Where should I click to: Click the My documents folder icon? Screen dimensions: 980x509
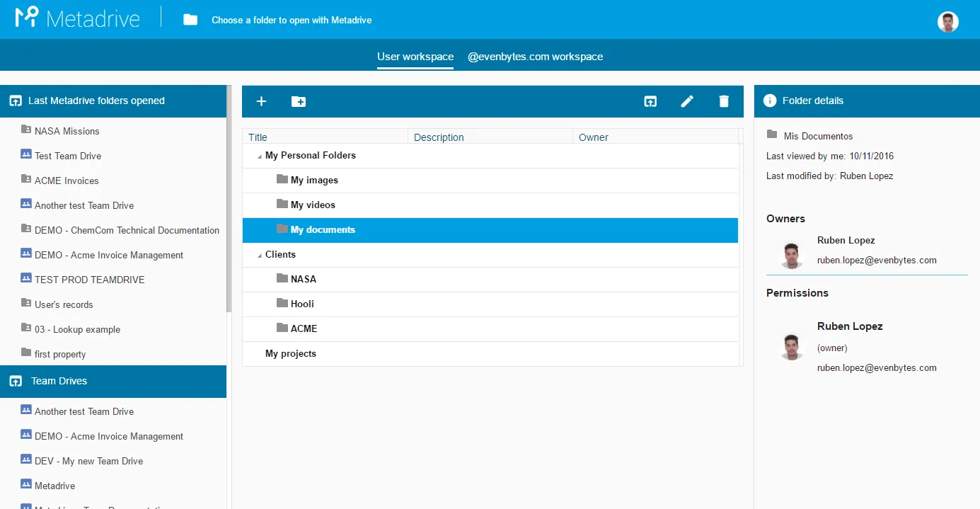[x=282, y=229]
